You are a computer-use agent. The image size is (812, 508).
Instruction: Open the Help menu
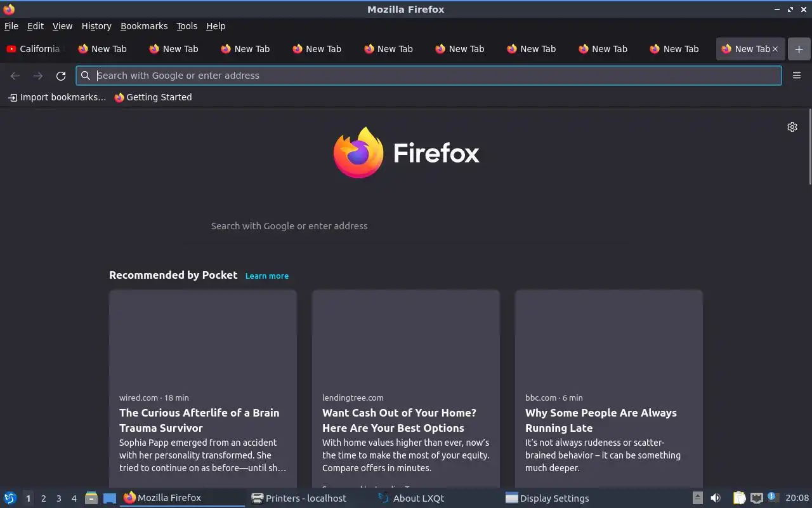pos(216,26)
